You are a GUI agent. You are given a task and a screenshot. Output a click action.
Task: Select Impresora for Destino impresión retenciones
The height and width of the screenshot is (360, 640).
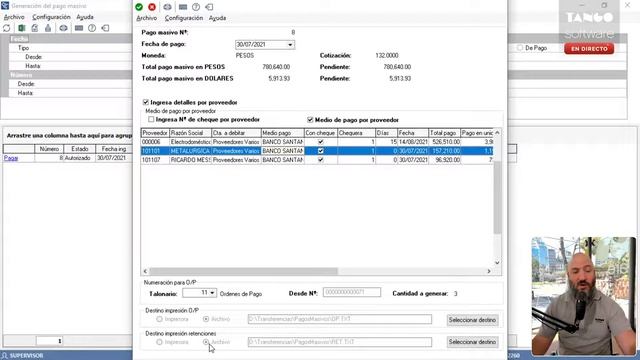tap(160, 342)
